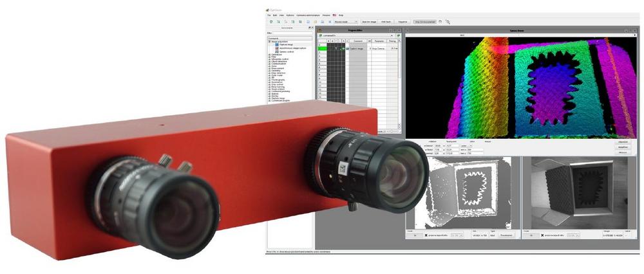Select Asynchronous image capture command

294,48
